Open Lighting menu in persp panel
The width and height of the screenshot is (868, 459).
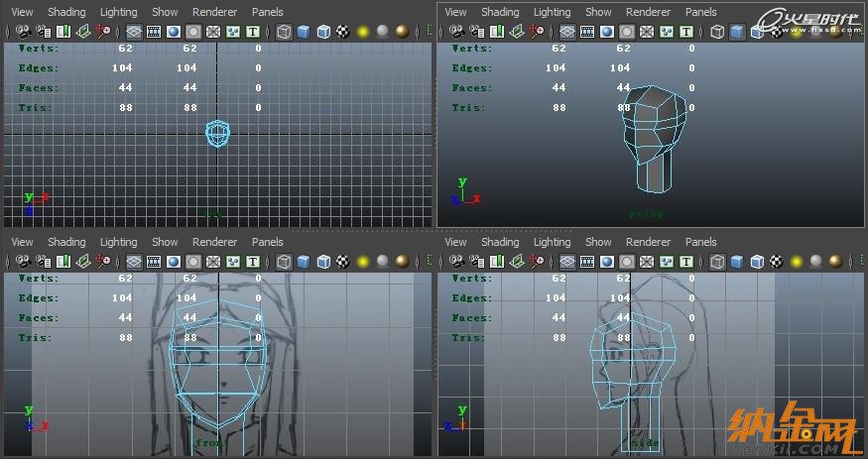coord(552,12)
